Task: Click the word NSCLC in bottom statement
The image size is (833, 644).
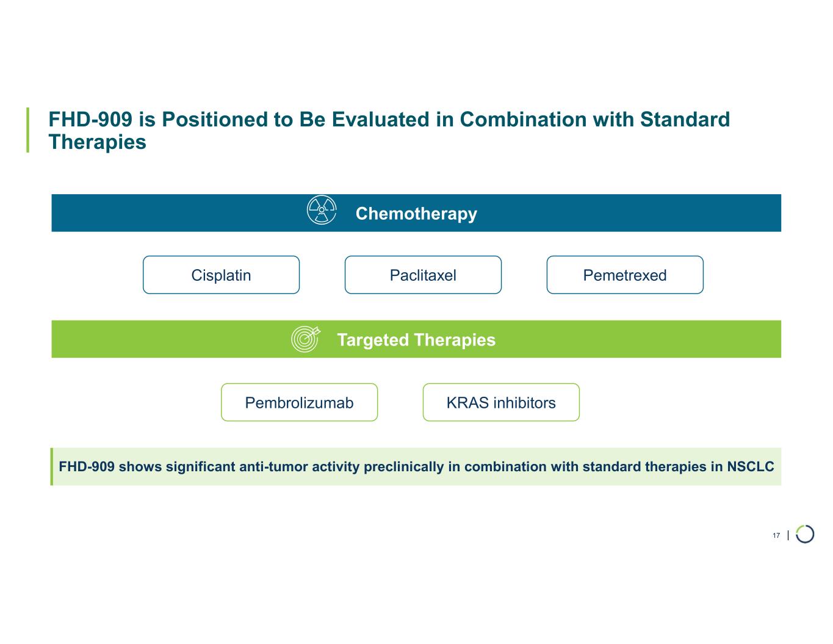Action: click(751, 467)
